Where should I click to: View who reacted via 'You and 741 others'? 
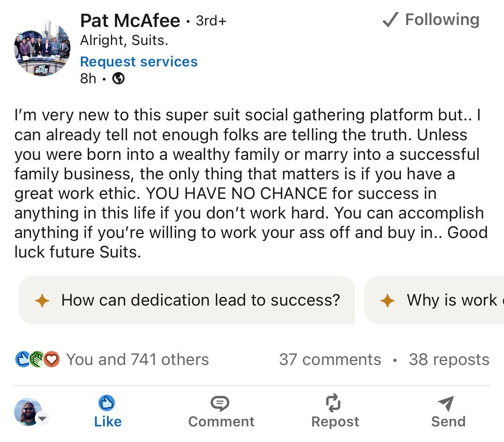coord(137,359)
